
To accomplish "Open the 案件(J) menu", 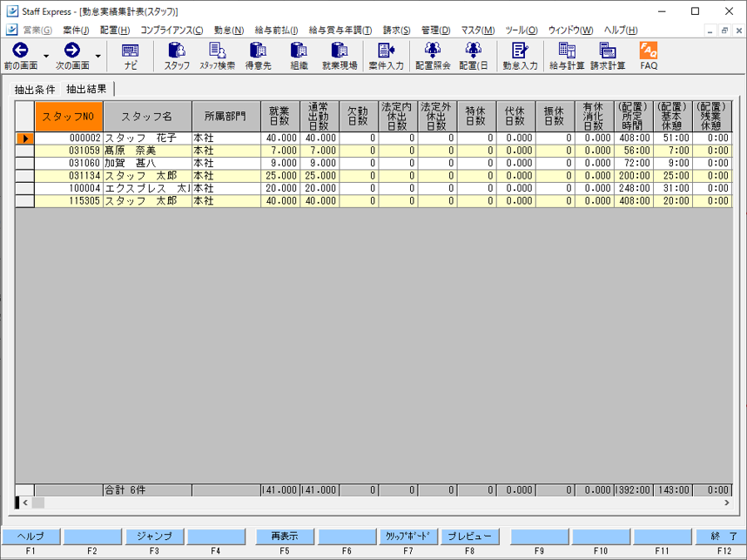I will [x=77, y=30].
